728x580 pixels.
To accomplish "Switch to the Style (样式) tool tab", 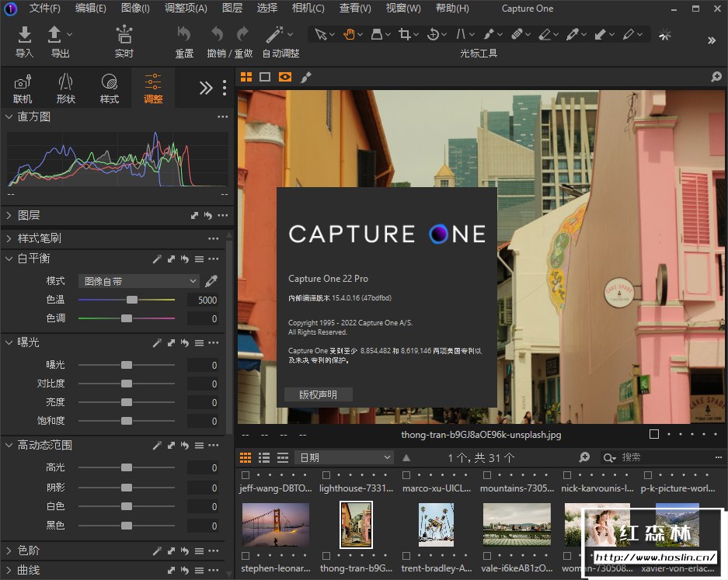I will (x=110, y=88).
